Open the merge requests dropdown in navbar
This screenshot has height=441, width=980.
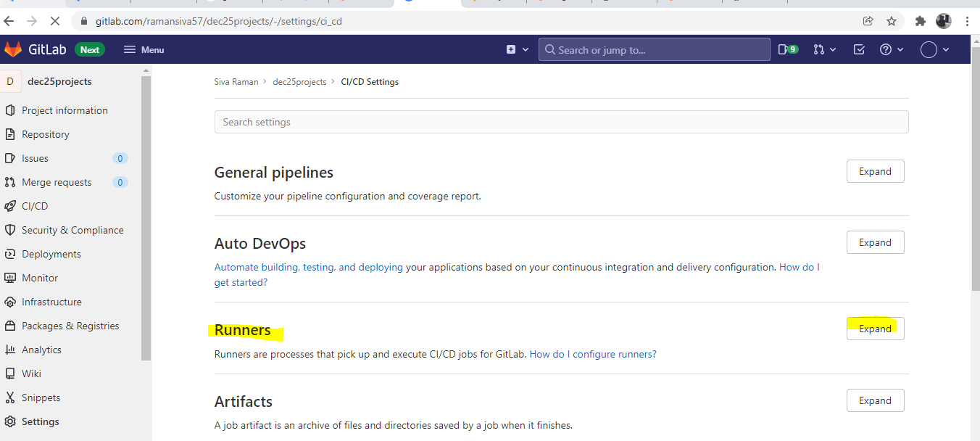pos(824,49)
